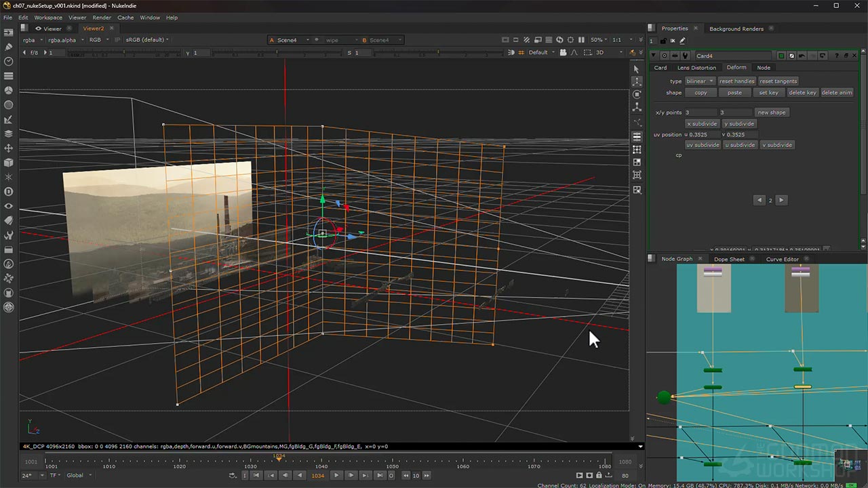This screenshot has width=868, height=488.
Task: Toggle the green node color square for Card4
Action: click(x=781, y=56)
